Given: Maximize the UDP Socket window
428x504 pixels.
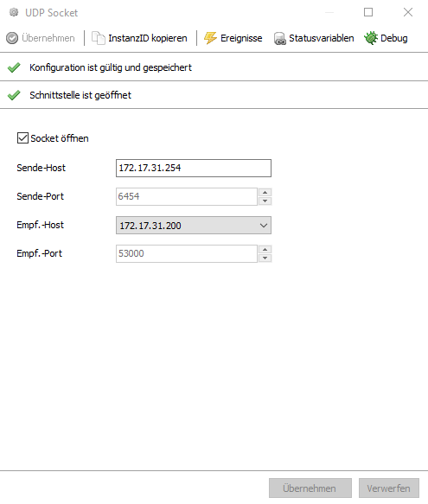Looking at the screenshot, I should 368,12.
